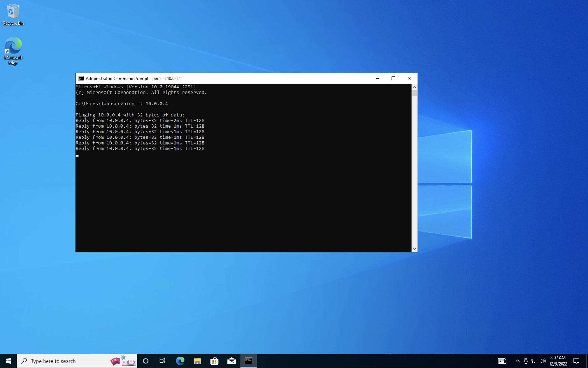Click the "Pinging 10.0.0.4 with 32 bytes" line
The image size is (588, 368).
[x=130, y=115]
